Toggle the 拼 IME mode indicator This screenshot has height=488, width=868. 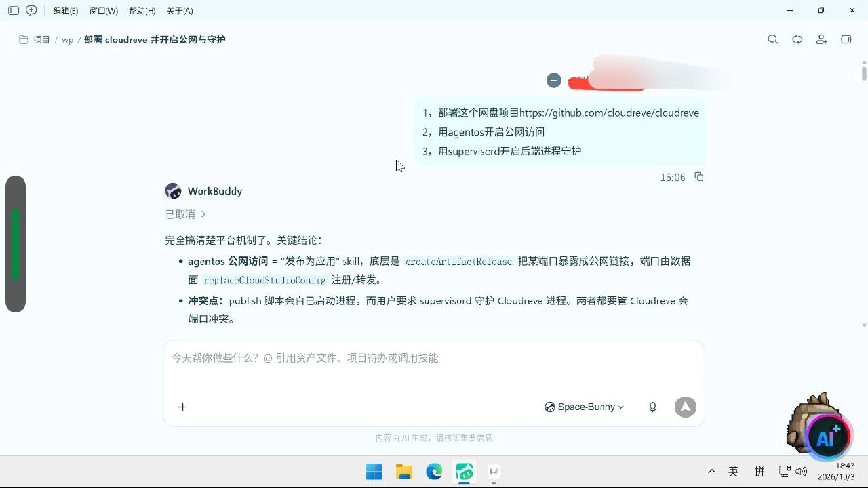tap(759, 471)
